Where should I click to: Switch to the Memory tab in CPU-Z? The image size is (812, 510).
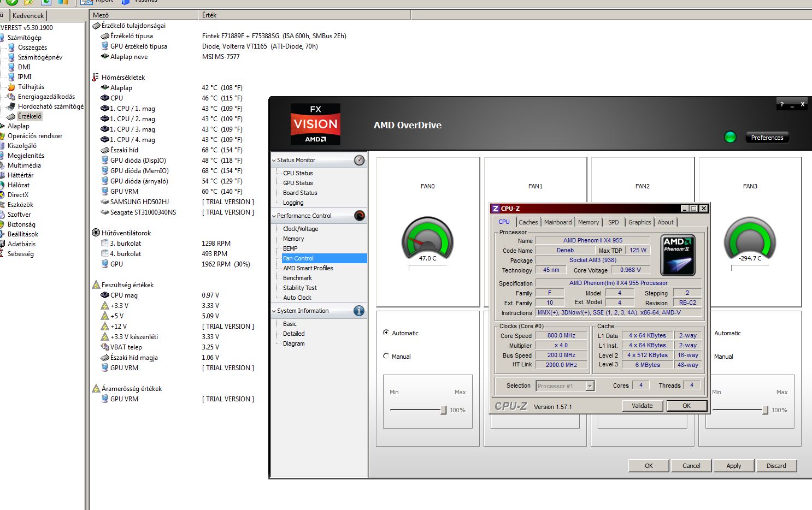pyautogui.click(x=589, y=222)
